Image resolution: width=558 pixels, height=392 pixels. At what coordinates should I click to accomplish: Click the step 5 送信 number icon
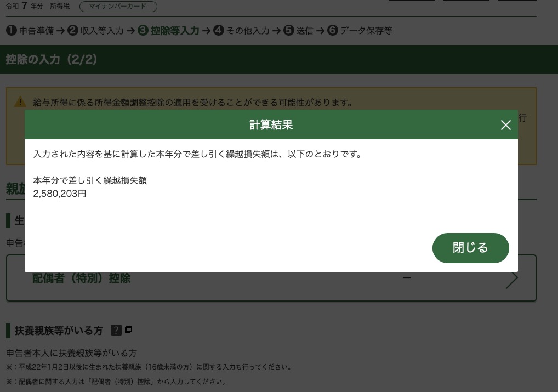tap(289, 31)
